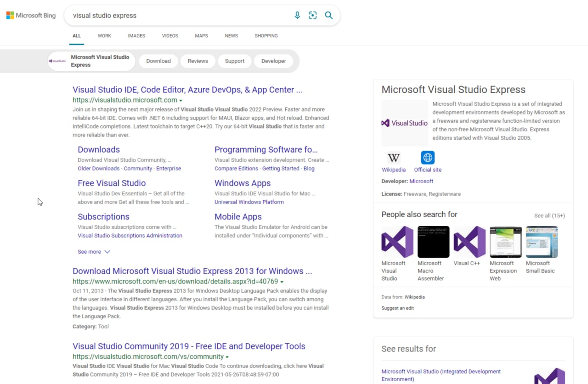Screen dimensions: 588x384
Task: Select Microsoft Macro Assembler thumbnail
Action: pos(433,242)
